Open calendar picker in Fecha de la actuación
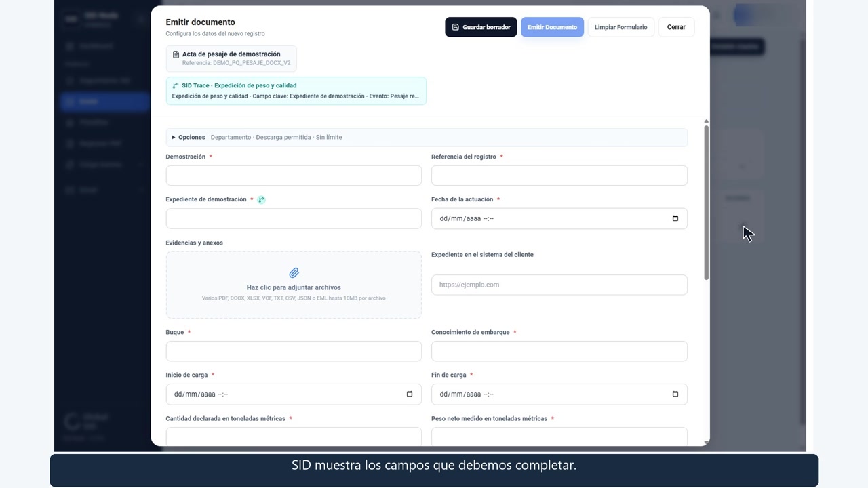The image size is (868, 488). [x=675, y=218]
